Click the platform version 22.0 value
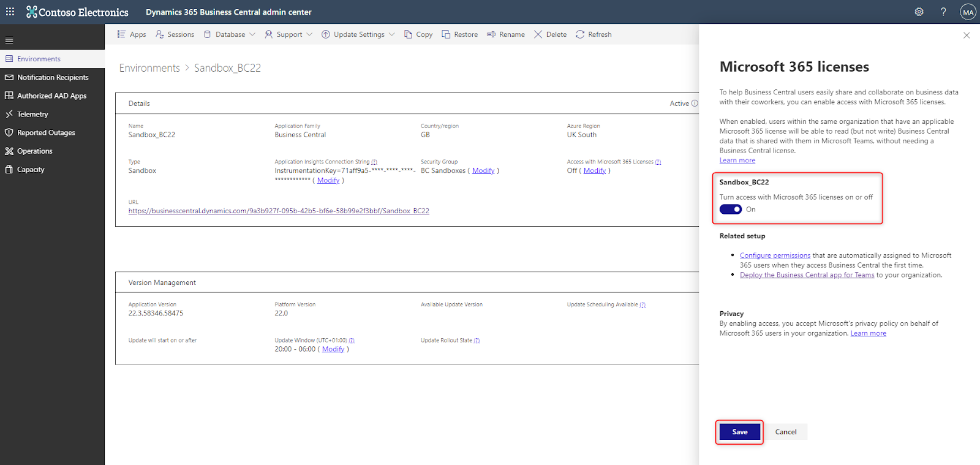980x465 pixels. (281, 313)
